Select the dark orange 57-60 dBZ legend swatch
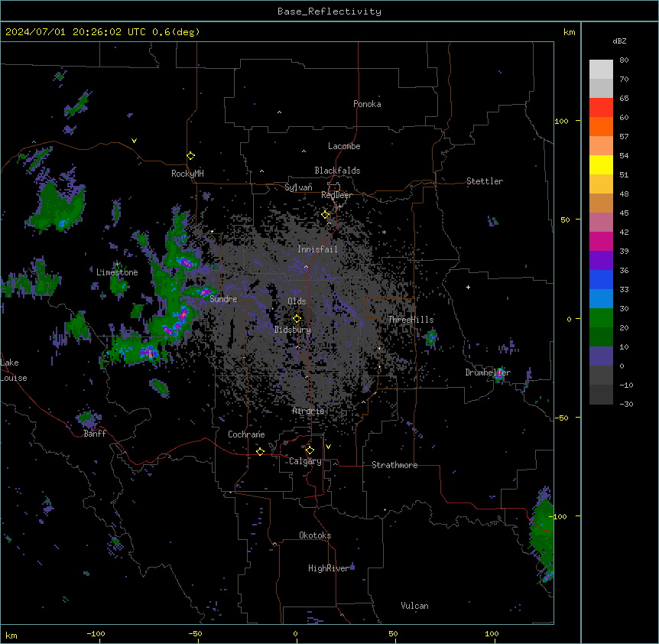This screenshot has height=644, width=659. coord(601,126)
